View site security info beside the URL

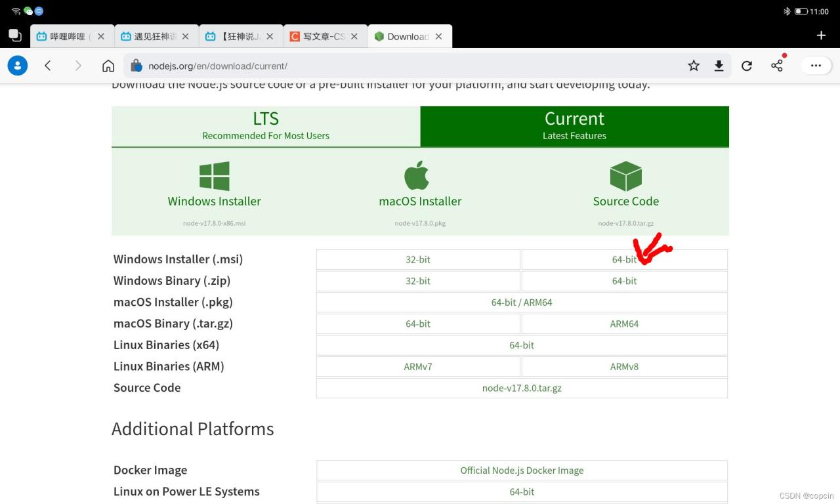[x=136, y=66]
